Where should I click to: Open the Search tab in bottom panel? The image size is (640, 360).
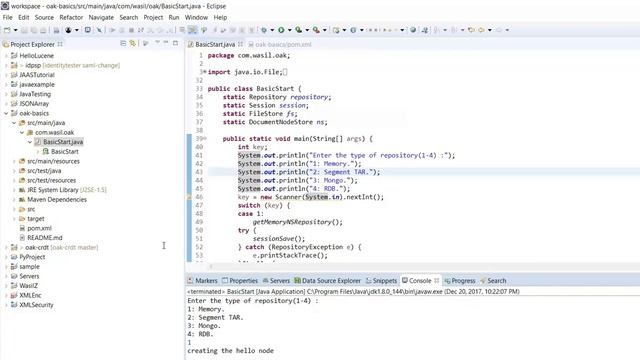coord(493,281)
